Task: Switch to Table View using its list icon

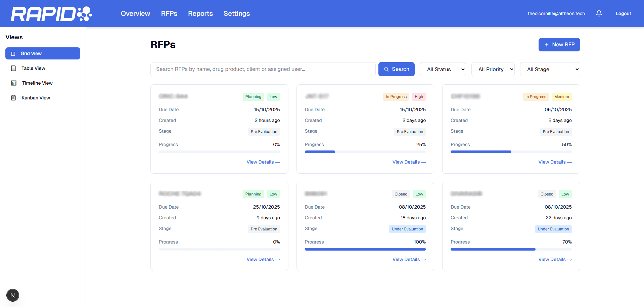Action: tap(14, 68)
